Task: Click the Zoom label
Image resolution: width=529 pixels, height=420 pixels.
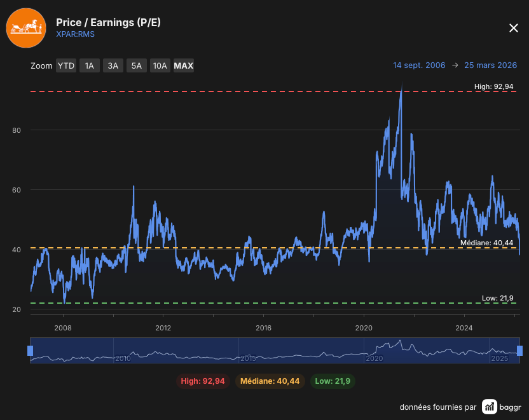Action: (x=41, y=65)
